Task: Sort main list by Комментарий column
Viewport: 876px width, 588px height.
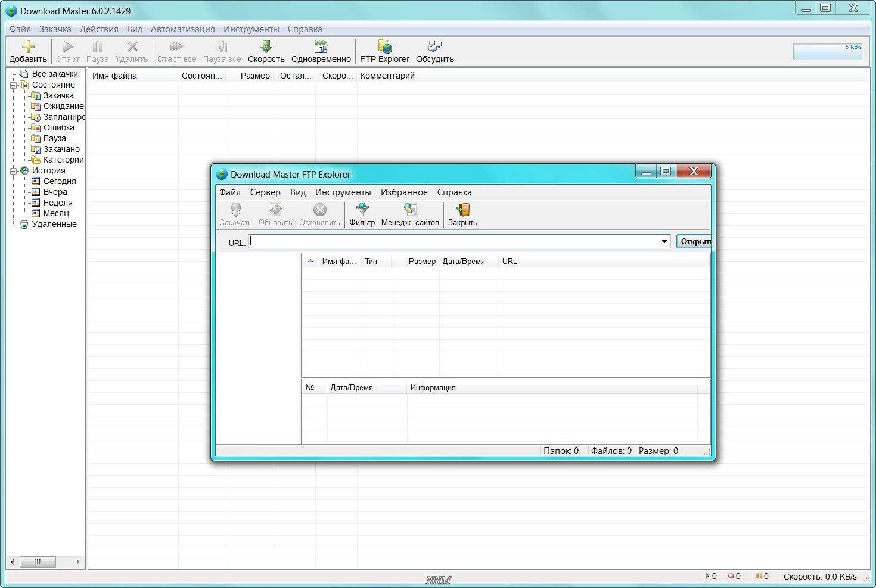Action: pyautogui.click(x=387, y=76)
